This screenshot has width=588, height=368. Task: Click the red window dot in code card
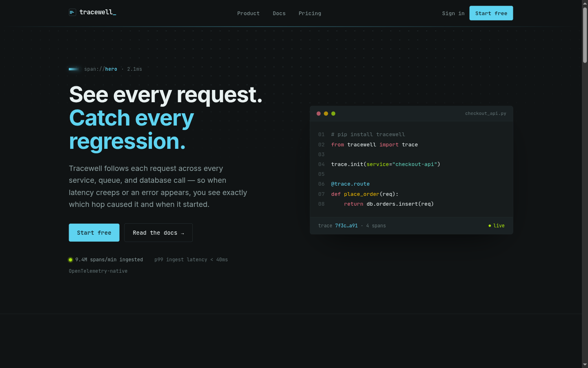point(318,114)
